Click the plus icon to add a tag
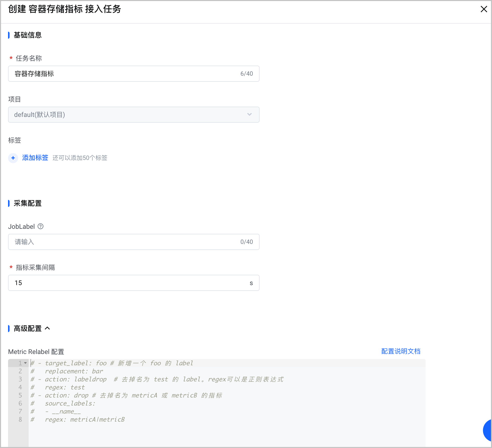492x448 pixels. 13,158
